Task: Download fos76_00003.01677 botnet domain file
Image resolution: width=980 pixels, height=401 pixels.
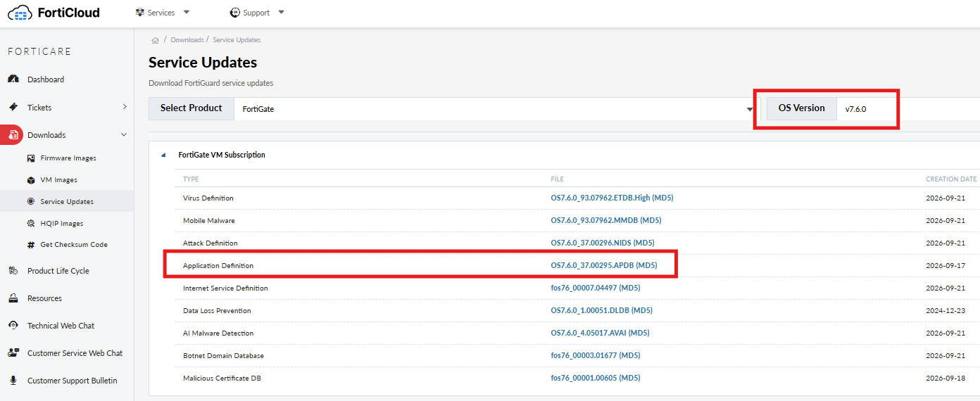Action: coord(596,356)
